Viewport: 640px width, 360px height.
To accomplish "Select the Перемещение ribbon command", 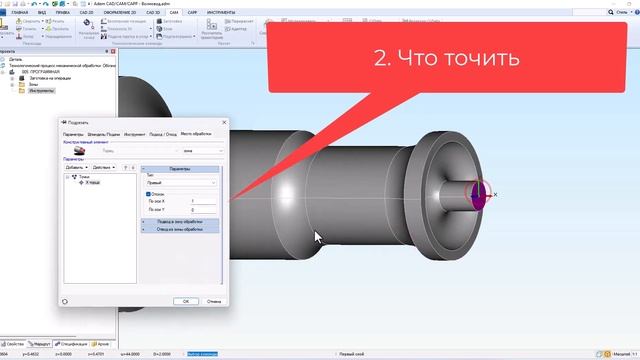I will pos(58,36).
